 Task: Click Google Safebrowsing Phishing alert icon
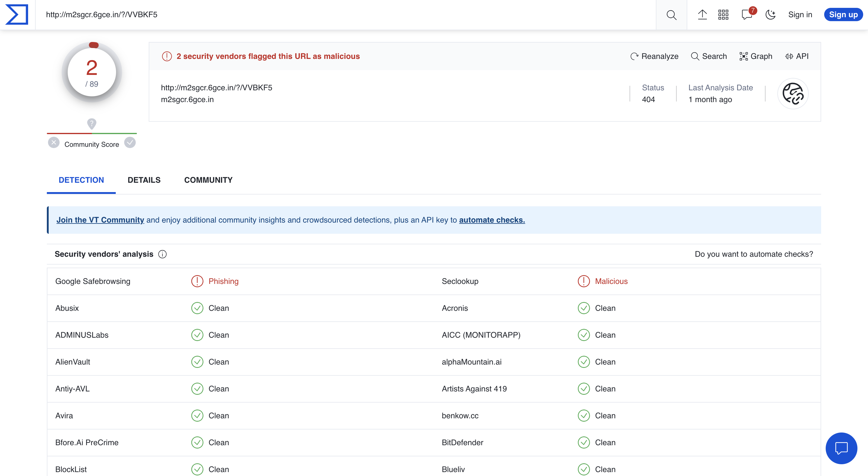(197, 281)
